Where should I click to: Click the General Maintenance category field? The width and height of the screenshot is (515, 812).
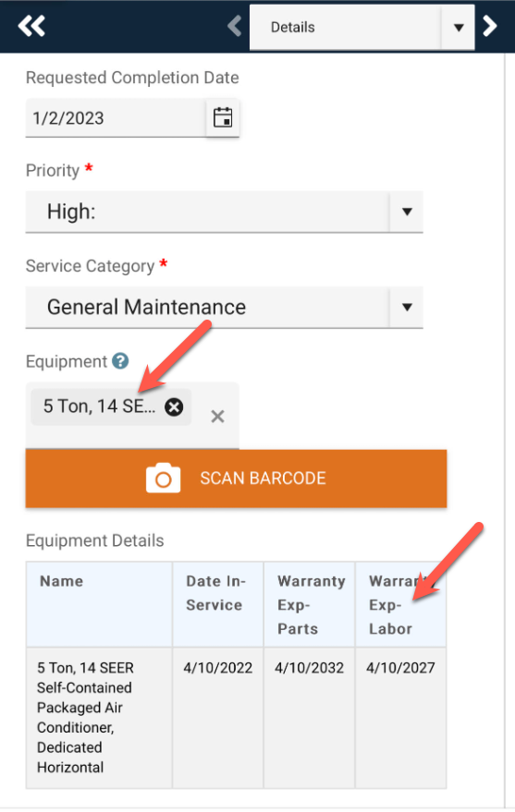[x=208, y=307]
